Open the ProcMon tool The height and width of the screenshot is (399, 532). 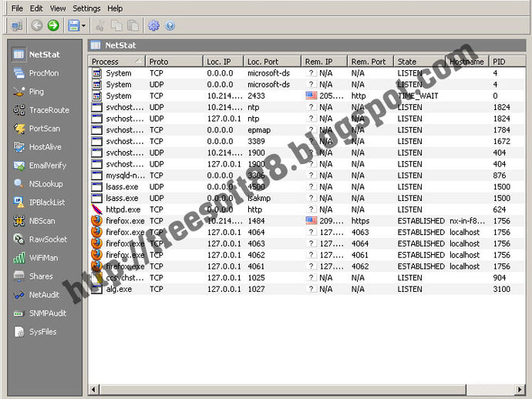(x=36, y=73)
